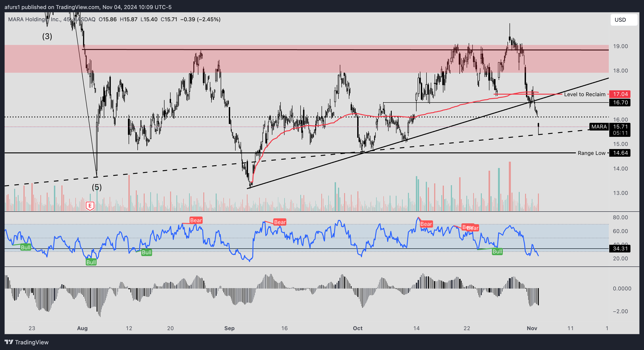Click the MARA Holdings symbol title
644x350 pixels.
[52, 19]
